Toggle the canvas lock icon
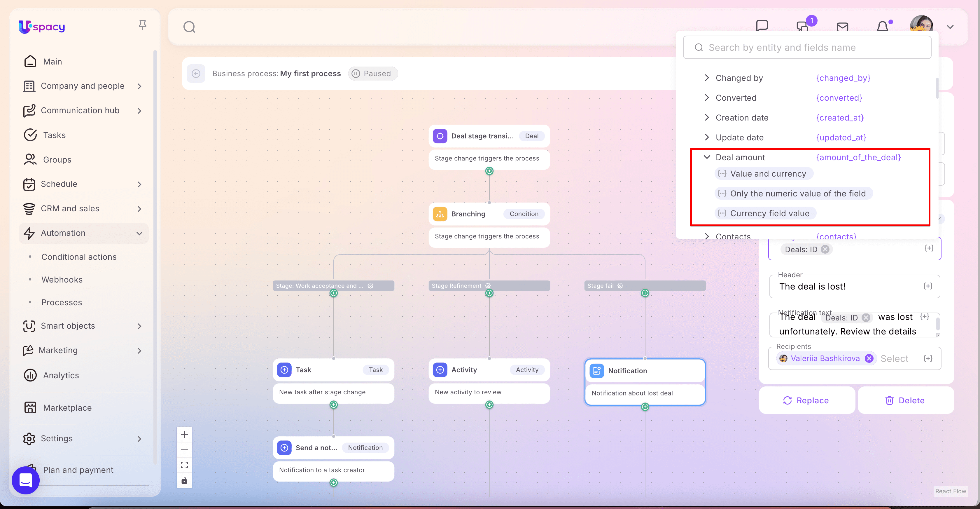This screenshot has width=980, height=509. tap(184, 480)
